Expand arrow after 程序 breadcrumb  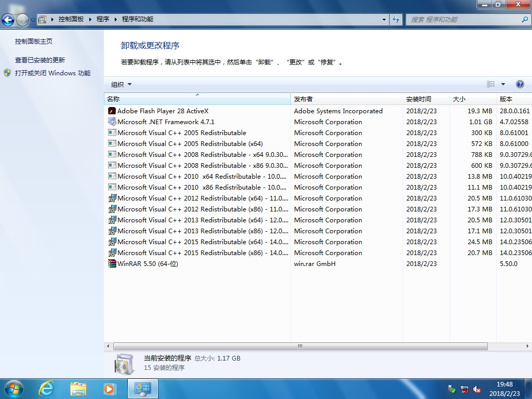(116, 19)
